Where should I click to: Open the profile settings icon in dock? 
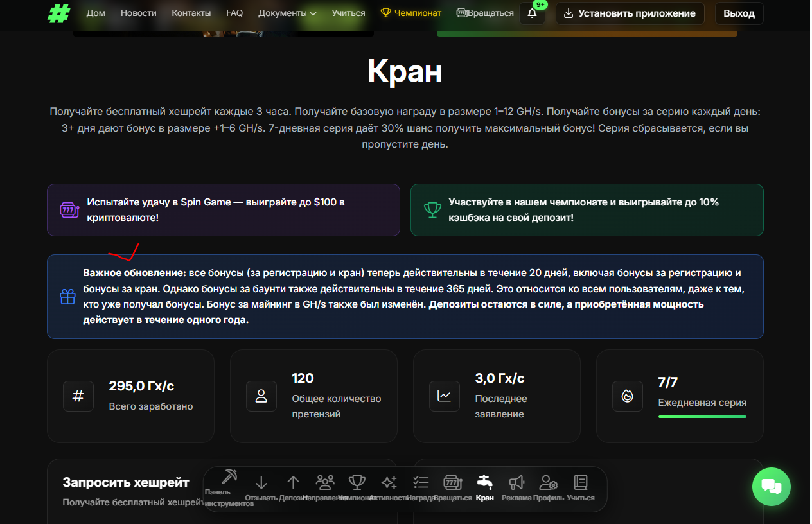coord(549,483)
